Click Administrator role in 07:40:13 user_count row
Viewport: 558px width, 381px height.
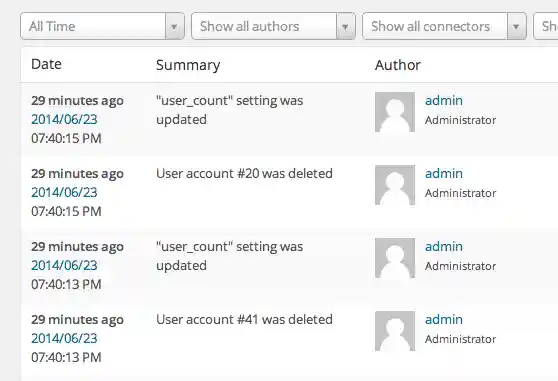(460, 266)
